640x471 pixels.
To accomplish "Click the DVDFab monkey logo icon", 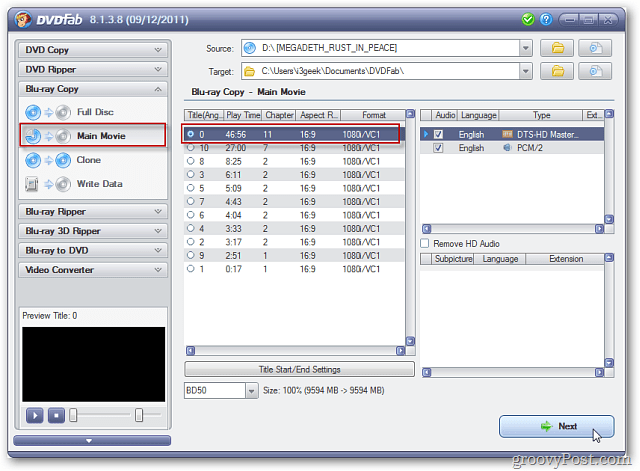I will tap(23, 19).
